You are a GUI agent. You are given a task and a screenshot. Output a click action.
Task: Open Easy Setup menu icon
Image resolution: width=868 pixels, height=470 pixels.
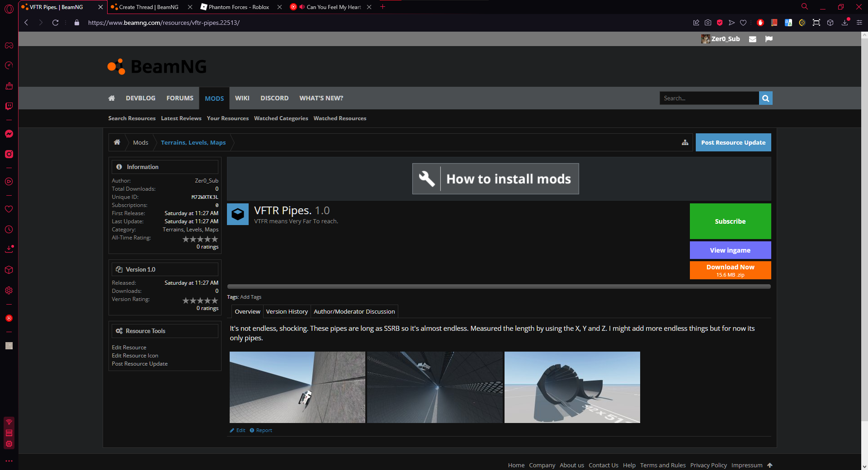tap(859, 23)
